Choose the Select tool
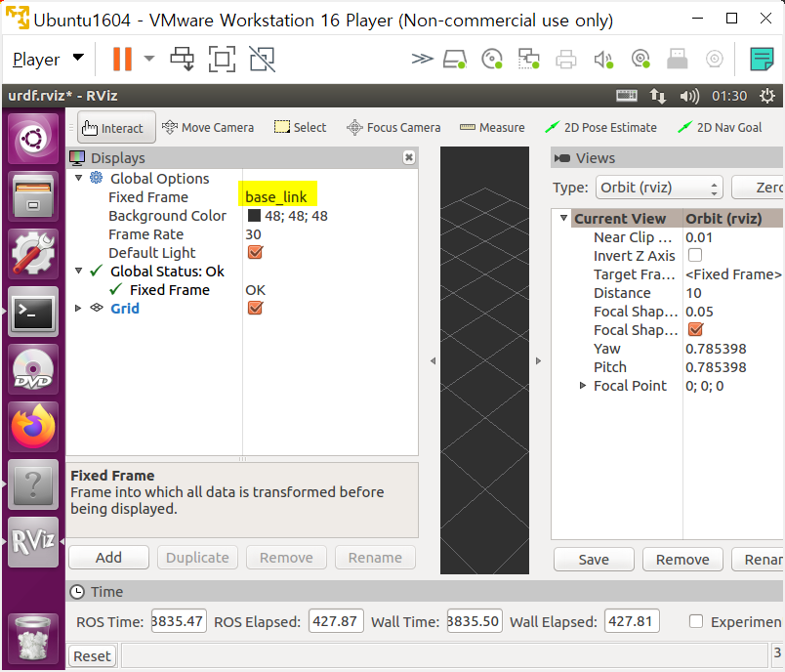The width and height of the screenshot is (785, 672). click(x=301, y=128)
